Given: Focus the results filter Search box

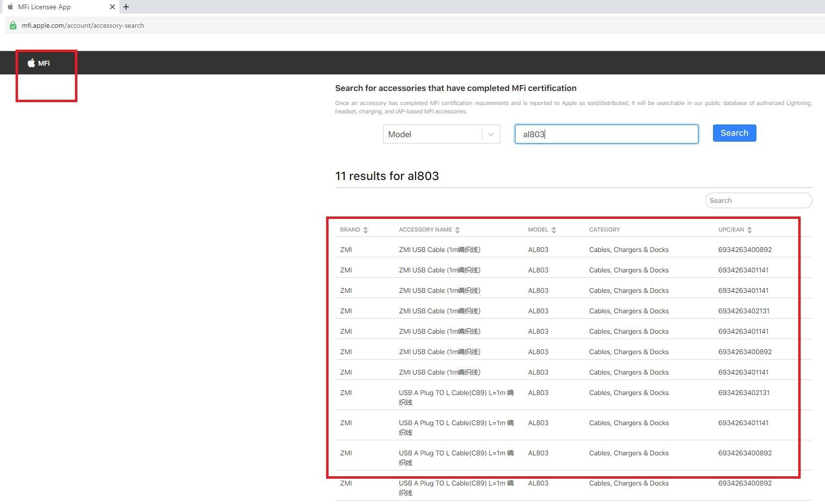Looking at the screenshot, I should 758,200.
